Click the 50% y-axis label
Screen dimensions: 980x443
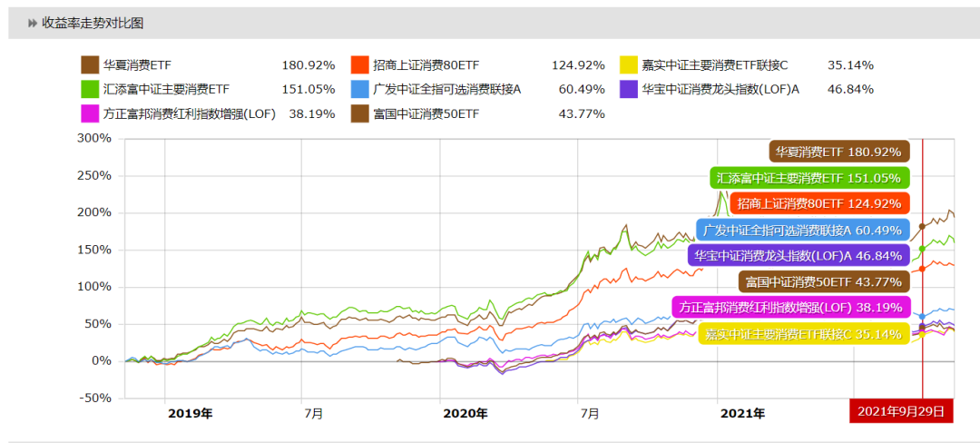97,324
